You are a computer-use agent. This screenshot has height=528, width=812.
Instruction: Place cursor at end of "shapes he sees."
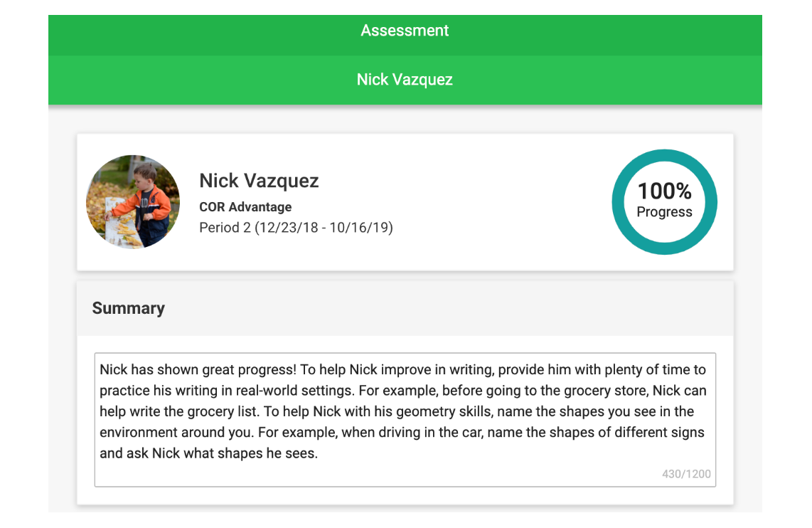click(x=318, y=453)
